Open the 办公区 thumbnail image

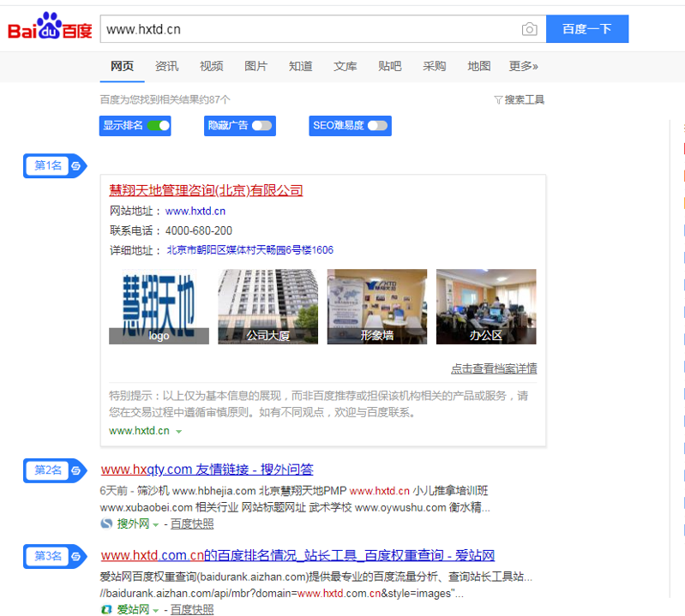486,307
